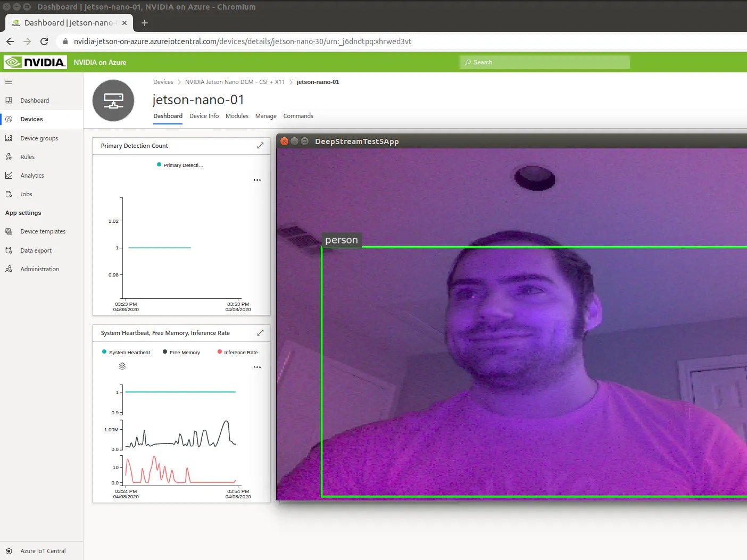This screenshot has width=747, height=560.
Task: Collapse the sidebar with the hamburger menu
Action: click(8, 81)
